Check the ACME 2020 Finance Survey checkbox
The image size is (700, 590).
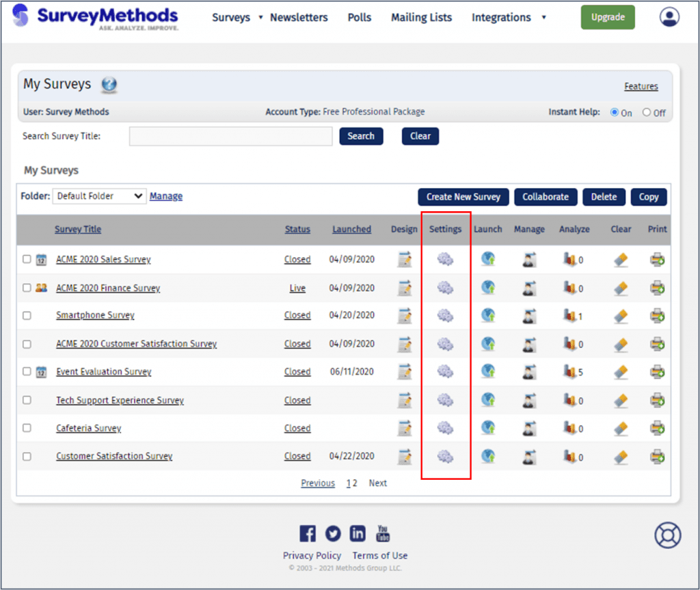click(x=27, y=288)
